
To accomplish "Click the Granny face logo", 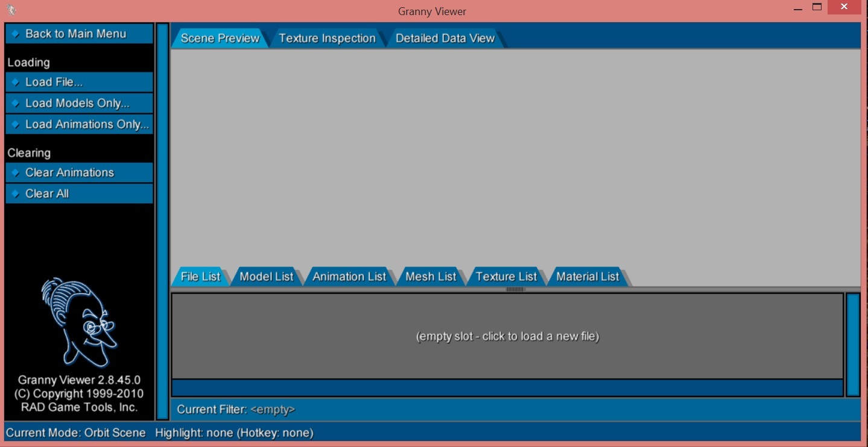I will tap(79, 323).
